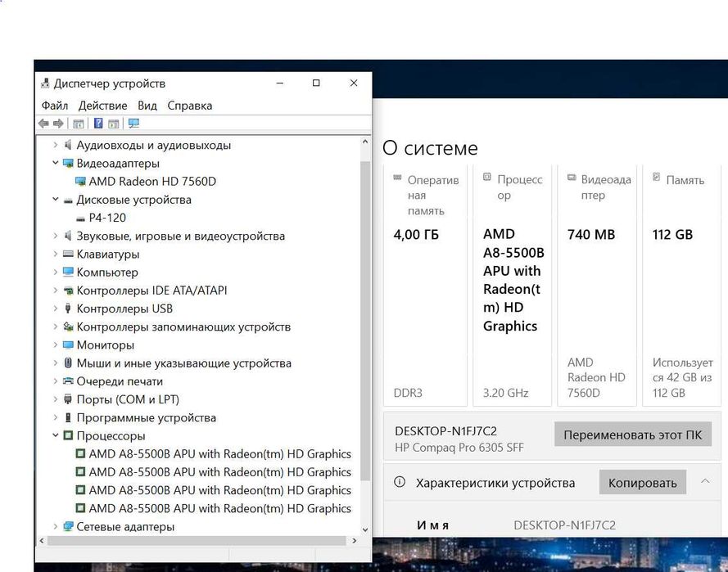
Task: Click the Память 112 GB card
Action: click(681, 285)
